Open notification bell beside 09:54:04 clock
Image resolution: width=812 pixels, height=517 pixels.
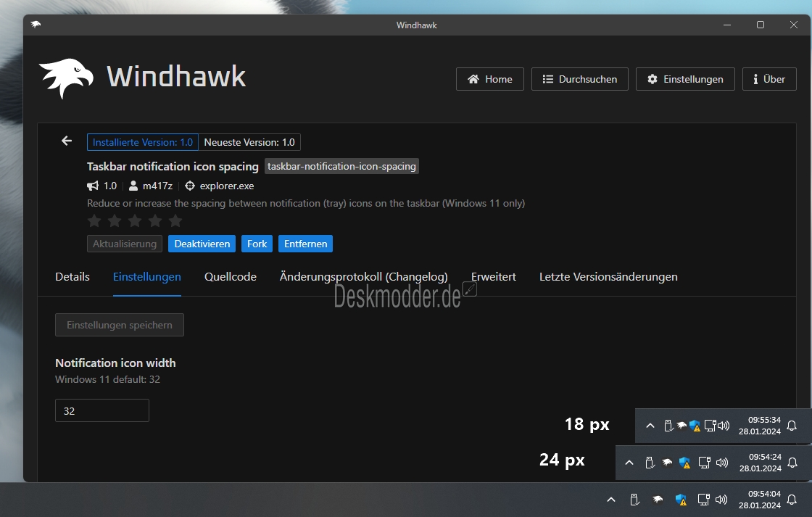point(792,500)
